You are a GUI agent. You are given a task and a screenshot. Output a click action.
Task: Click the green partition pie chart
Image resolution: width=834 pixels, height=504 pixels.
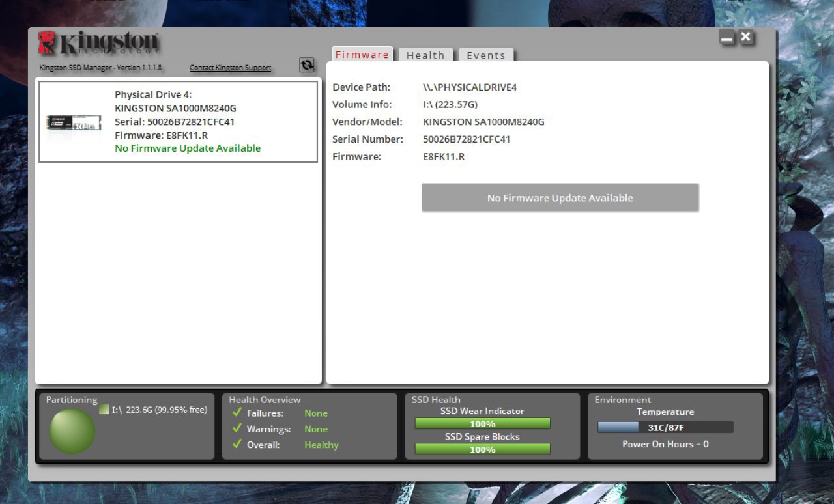point(72,430)
